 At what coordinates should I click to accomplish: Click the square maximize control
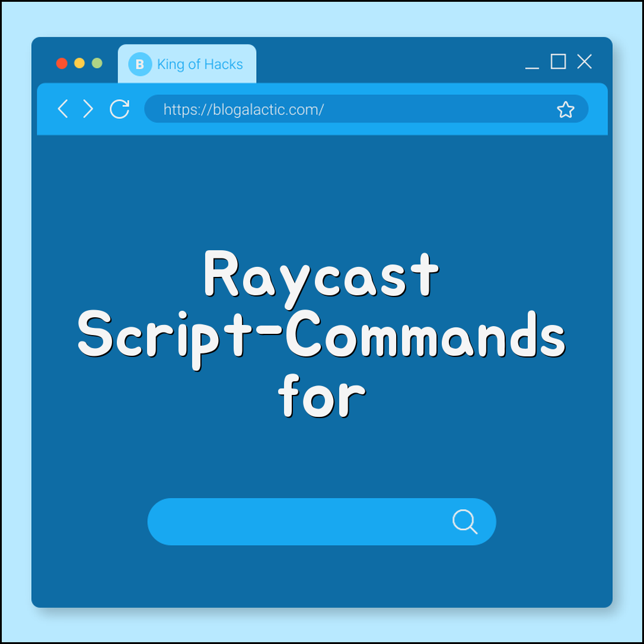point(557,62)
